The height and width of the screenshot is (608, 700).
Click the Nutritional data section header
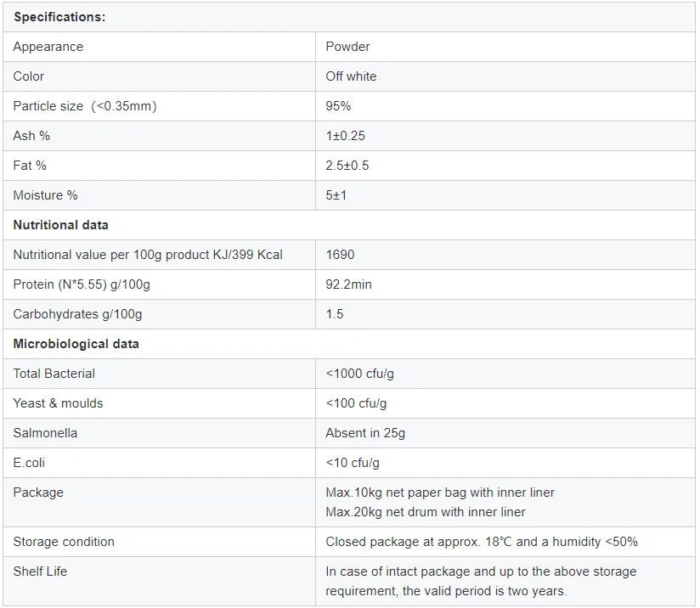point(60,225)
